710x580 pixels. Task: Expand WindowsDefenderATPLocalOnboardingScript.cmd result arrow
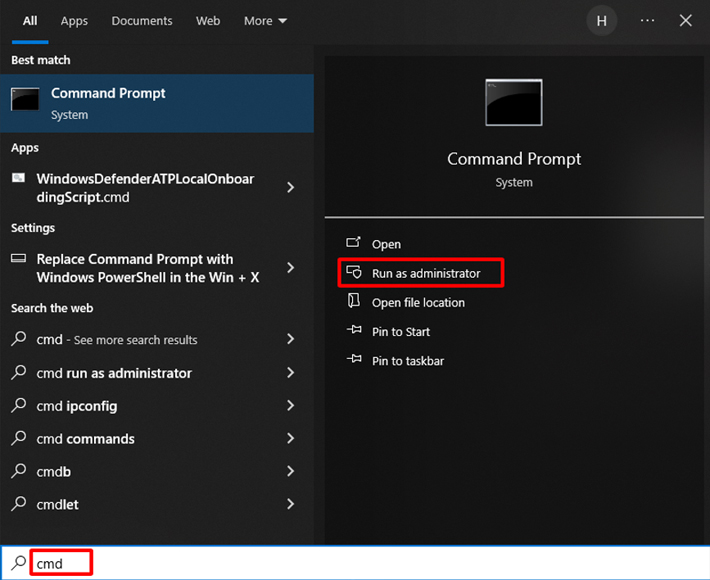click(x=290, y=188)
